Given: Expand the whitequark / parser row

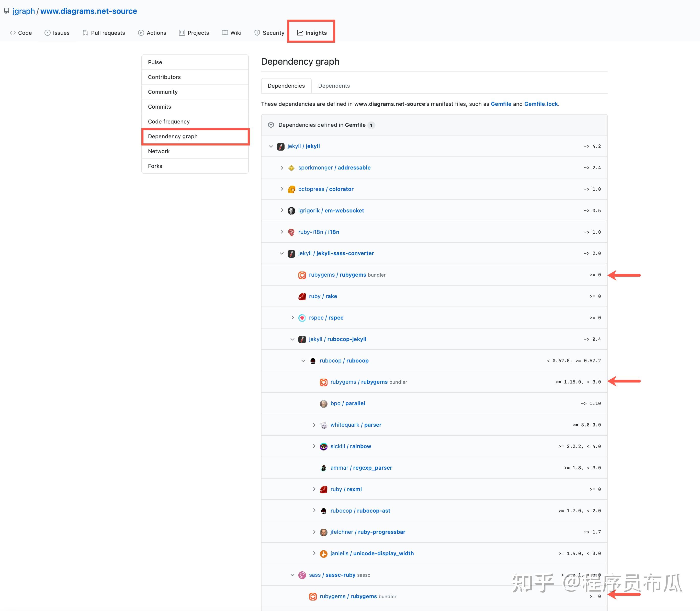Looking at the screenshot, I should coord(314,425).
